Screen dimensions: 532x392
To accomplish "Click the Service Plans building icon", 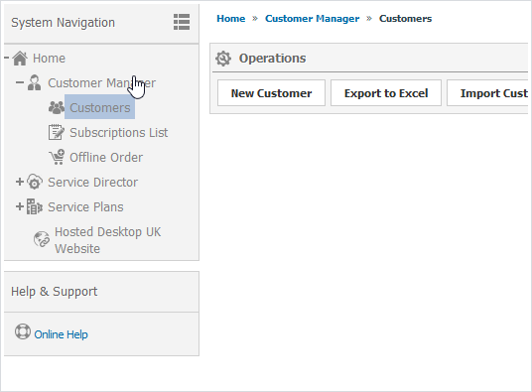I will pyautogui.click(x=35, y=206).
